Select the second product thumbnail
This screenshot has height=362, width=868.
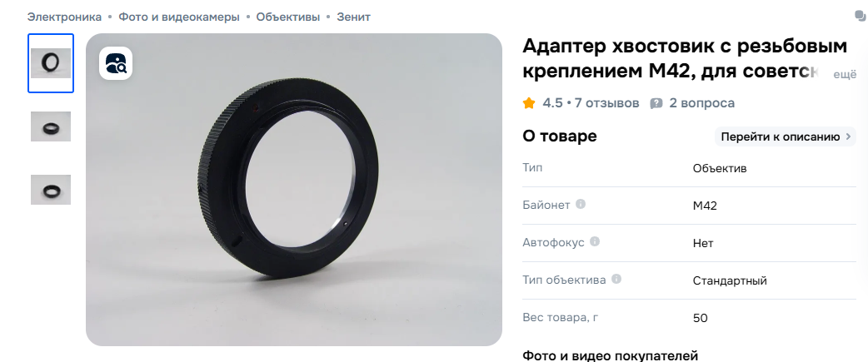51,126
